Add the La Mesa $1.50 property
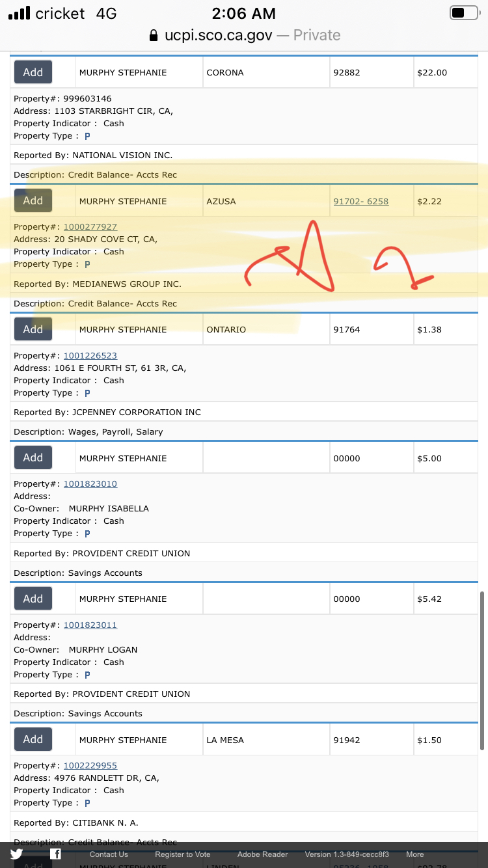The image size is (488, 868). point(33,739)
